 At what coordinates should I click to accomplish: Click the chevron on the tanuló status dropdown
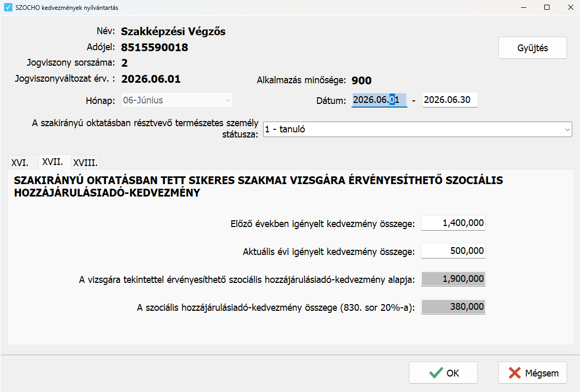(567, 129)
